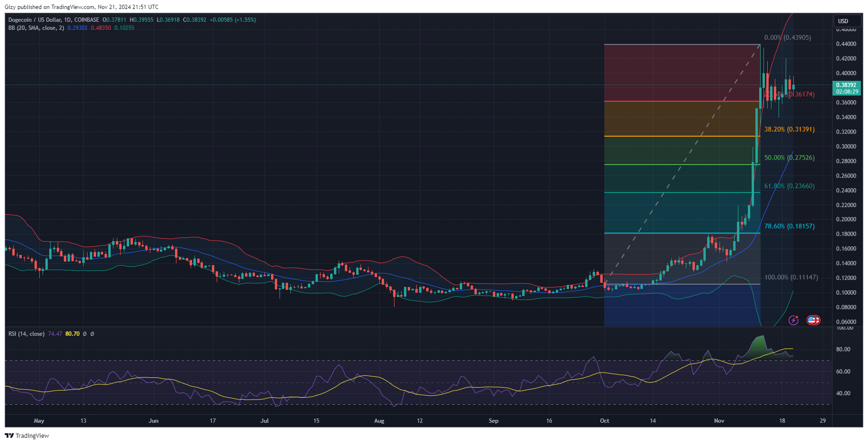The width and height of the screenshot is (868, 444).
Task: Click the BB upper band value 0.48350
Action: [101, 28]
